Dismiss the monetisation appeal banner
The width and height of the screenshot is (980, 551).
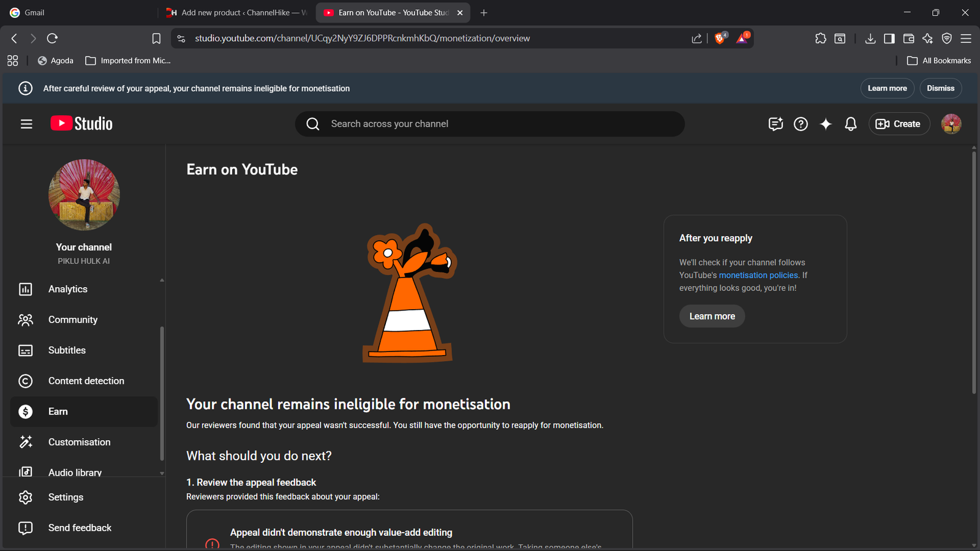(940, 88)
